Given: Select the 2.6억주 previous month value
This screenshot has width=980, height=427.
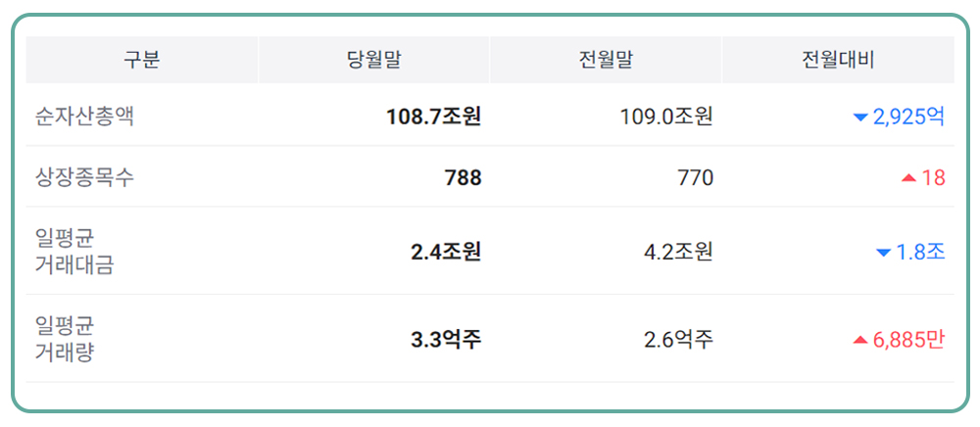Looking at the screenshot, I should [x=678, y=340].
